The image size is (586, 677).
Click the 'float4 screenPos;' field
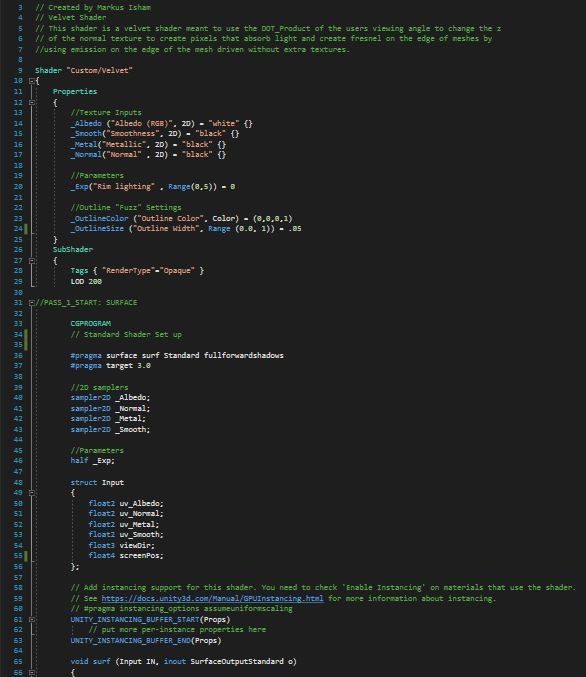pyautogui.click(x=126, y=556)
